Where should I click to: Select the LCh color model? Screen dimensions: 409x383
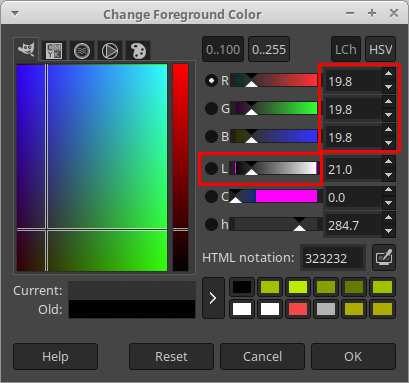[346, 49]
